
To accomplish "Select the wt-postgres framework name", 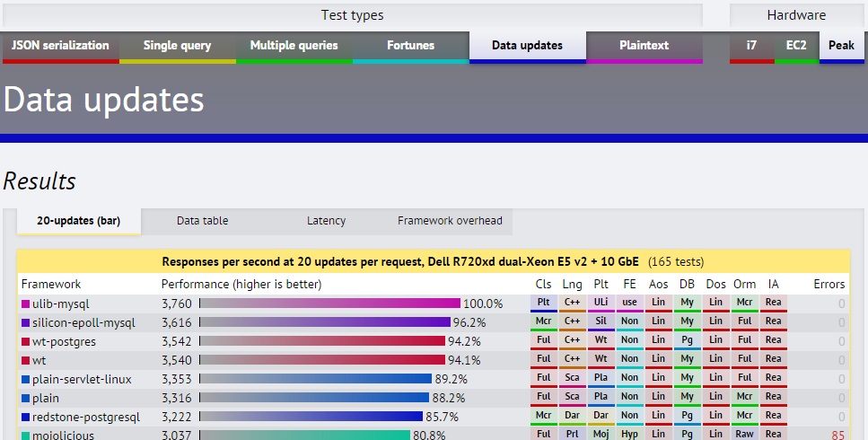I will coord(64,341).
